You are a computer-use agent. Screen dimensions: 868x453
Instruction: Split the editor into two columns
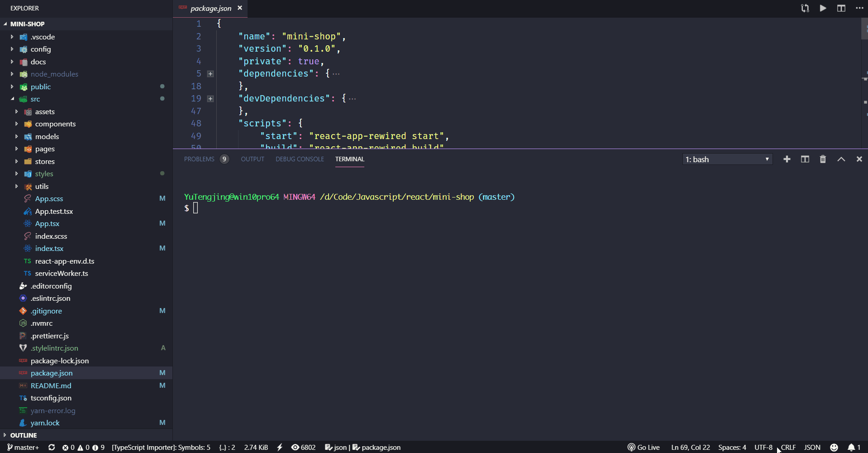tap(841, 8)
